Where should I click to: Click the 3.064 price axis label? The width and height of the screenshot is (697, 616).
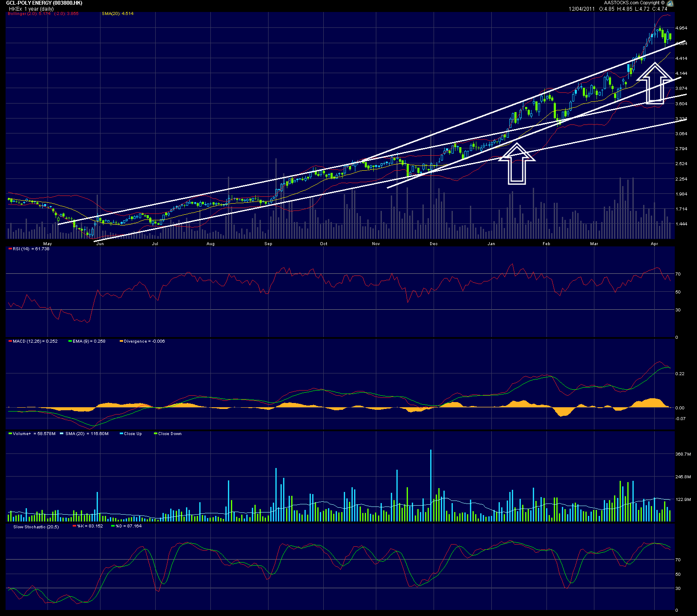pyautogui.click(x=681, y=134)
